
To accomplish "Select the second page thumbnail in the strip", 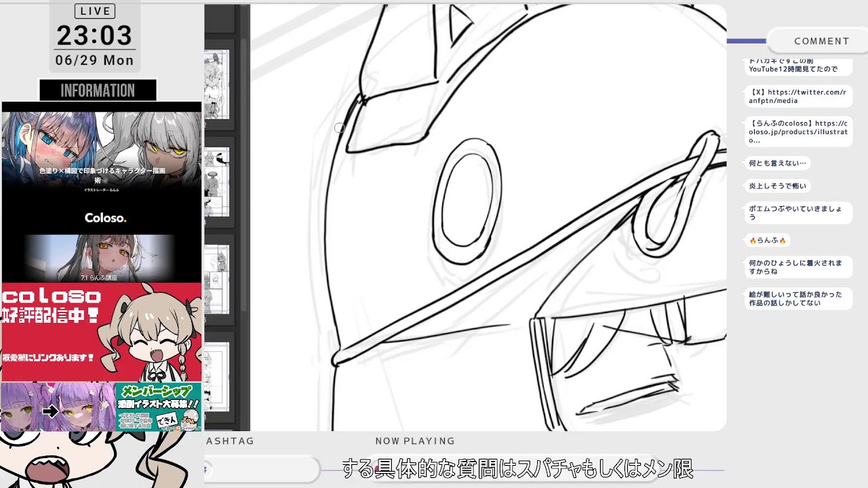I will pyautogui.click(x=217, y=183).
